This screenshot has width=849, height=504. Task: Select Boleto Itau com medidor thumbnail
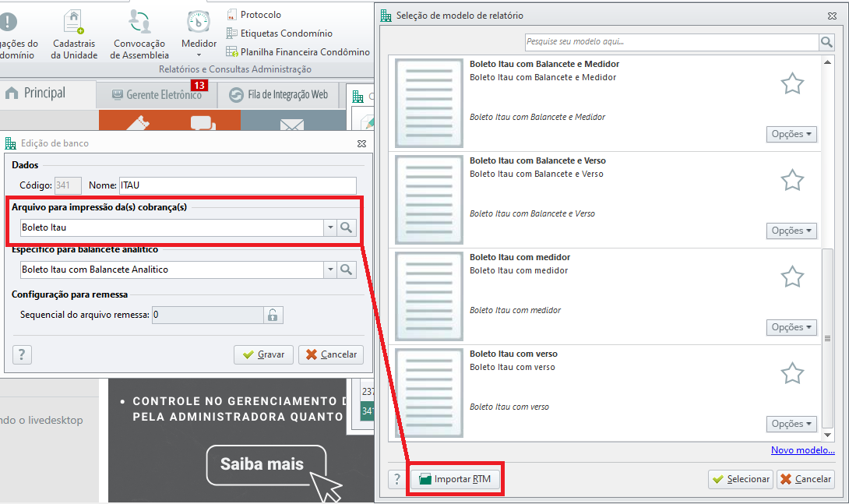pos(429,296)
